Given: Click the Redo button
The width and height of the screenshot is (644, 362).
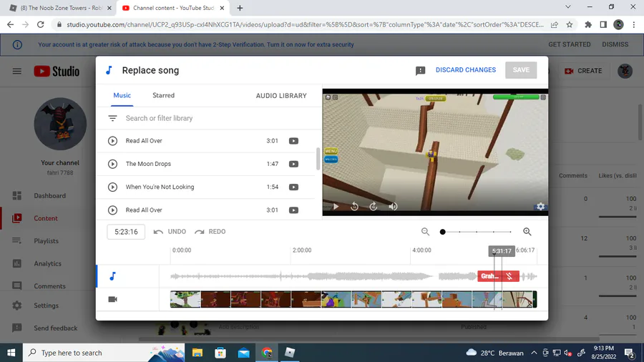Looking at the screenshot, I should (210, 232).
